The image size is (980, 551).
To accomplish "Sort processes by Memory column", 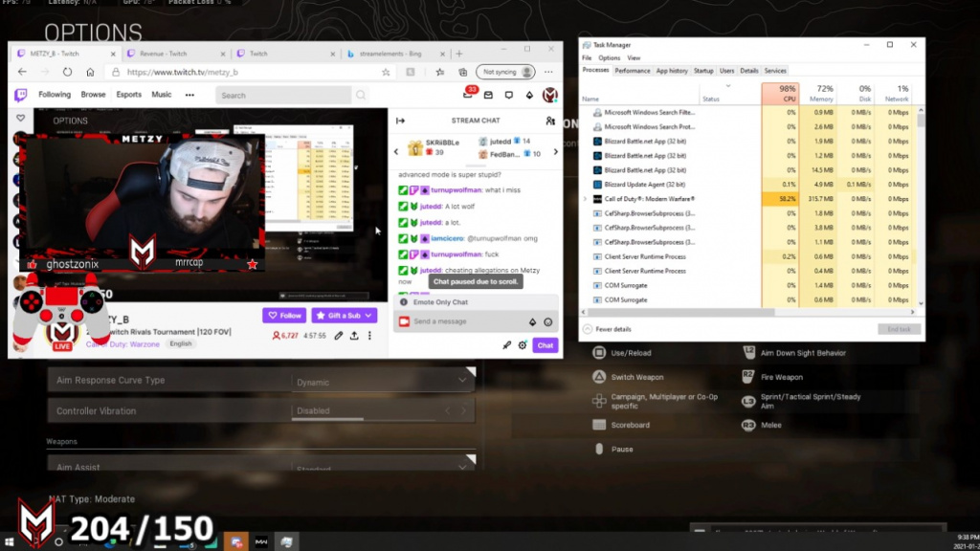I will (x=817, y=94).
